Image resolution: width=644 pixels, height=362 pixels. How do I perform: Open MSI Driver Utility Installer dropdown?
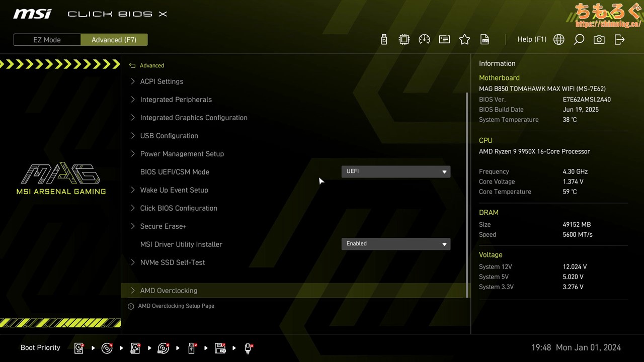tap(395, 244)
